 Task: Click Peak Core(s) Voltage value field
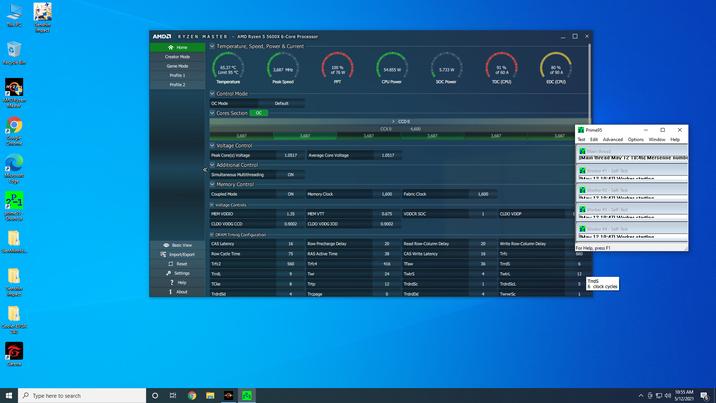pyautogui.click(x=290, y=155)
